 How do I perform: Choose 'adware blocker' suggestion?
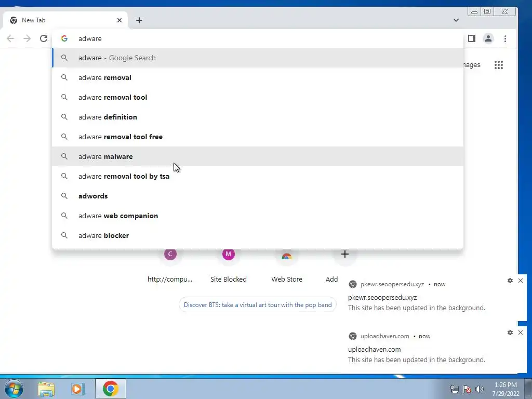258,235
